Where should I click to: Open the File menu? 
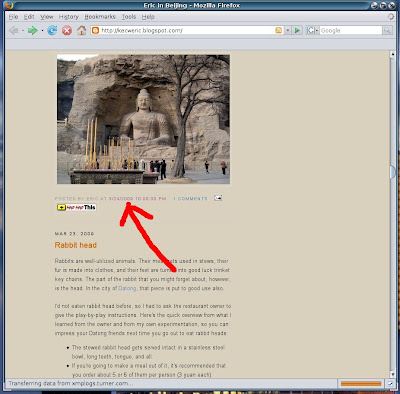[13, 17]
